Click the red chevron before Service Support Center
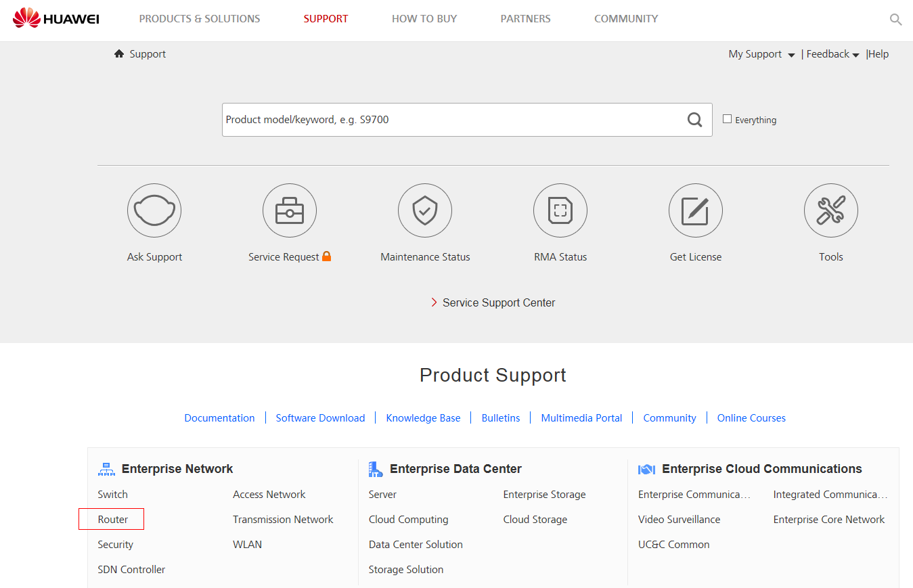913x588 pixels. pos(434,302)
